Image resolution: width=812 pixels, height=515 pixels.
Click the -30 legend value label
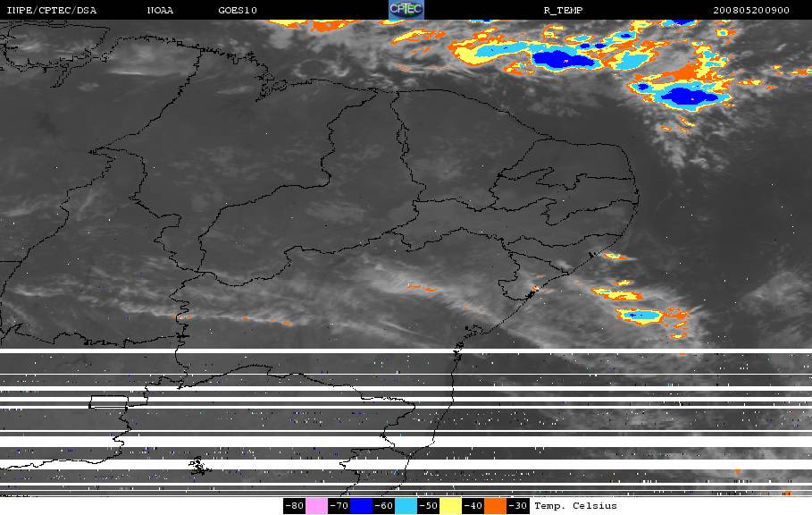coord(518,506)
